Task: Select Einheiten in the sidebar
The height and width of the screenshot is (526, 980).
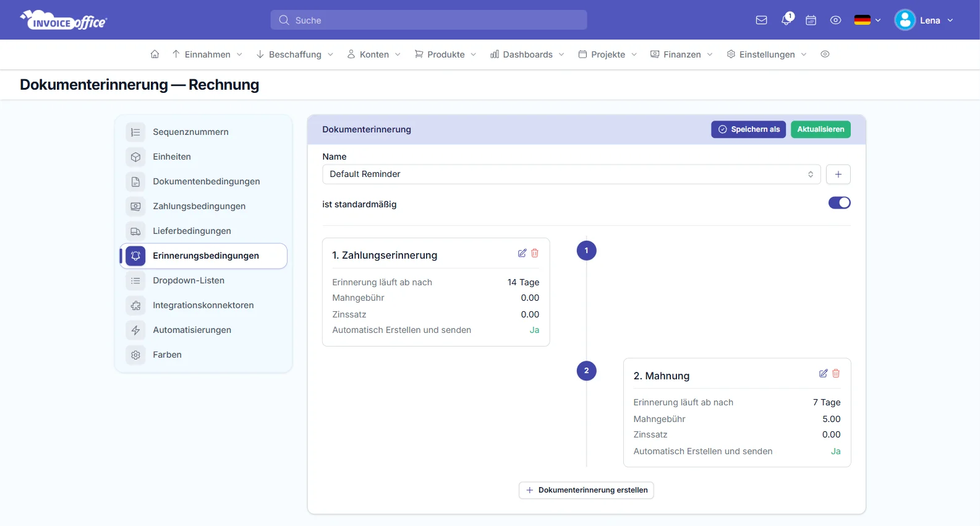Action: pos(203,157)
